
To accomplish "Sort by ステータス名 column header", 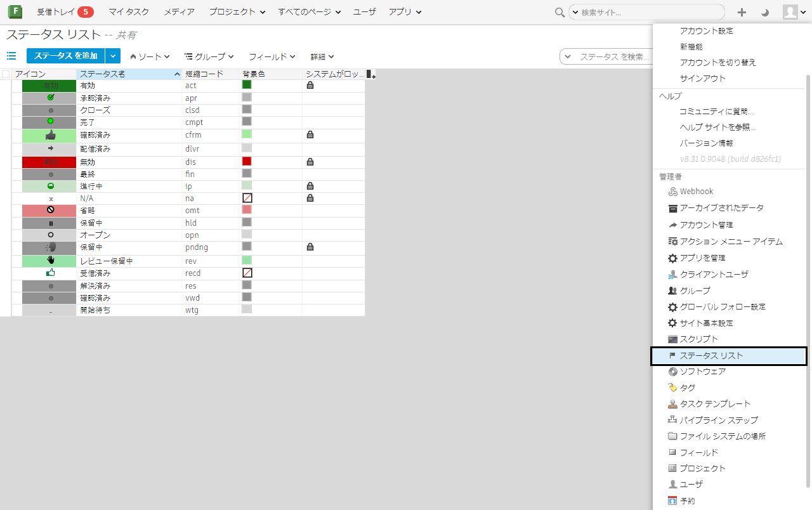I will pyautogui.click(x=129, y=74).
